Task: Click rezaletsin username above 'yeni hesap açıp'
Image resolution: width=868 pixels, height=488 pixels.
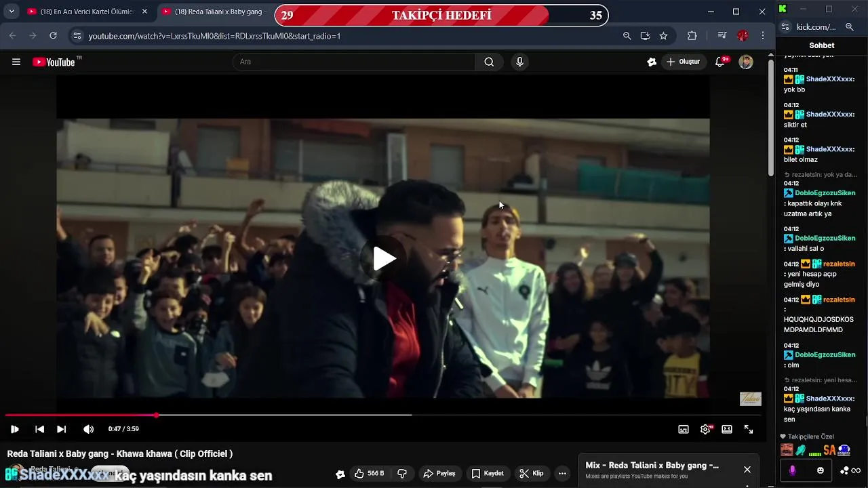Action: coord(839,264)
